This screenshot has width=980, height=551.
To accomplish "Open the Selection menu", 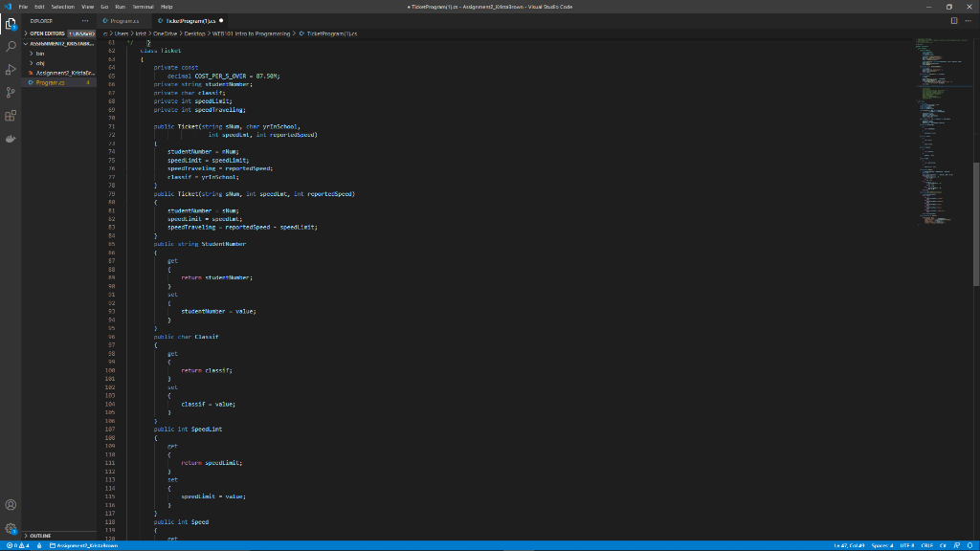I will 62,7.
